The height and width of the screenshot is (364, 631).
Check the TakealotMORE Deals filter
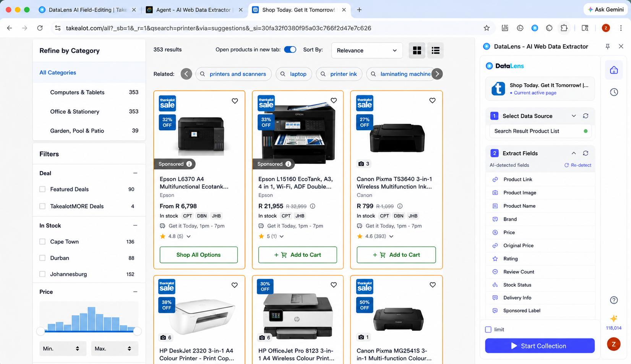(x=42, y=206)
